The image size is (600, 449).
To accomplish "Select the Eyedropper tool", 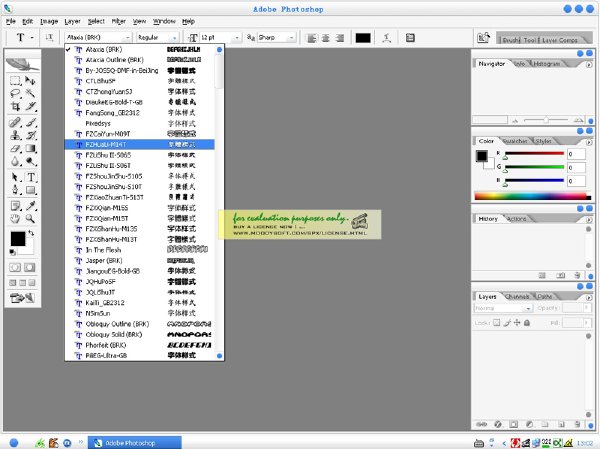I will (30, 206).
